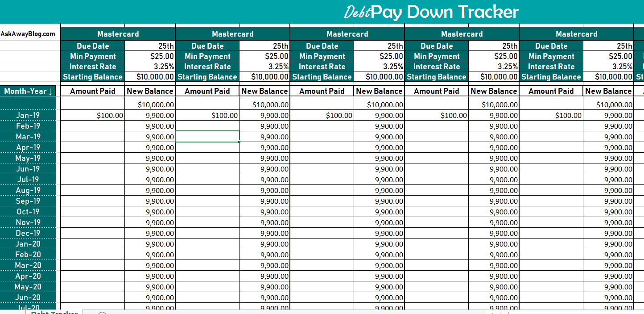Select the Dec-19 row label
Viewport: 644px width, 314px height.
pyautogui.click(x=28, y=233)
